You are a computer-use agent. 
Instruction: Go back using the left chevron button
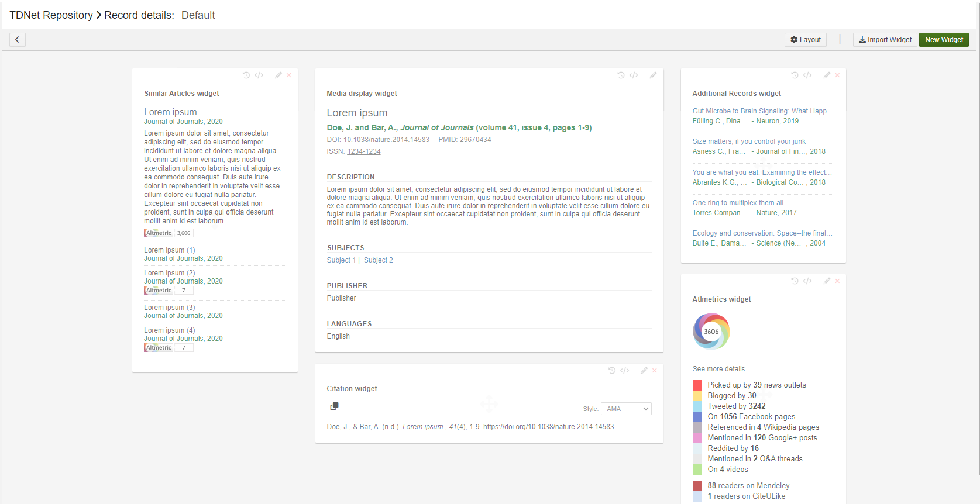click(x=18, y=40)
